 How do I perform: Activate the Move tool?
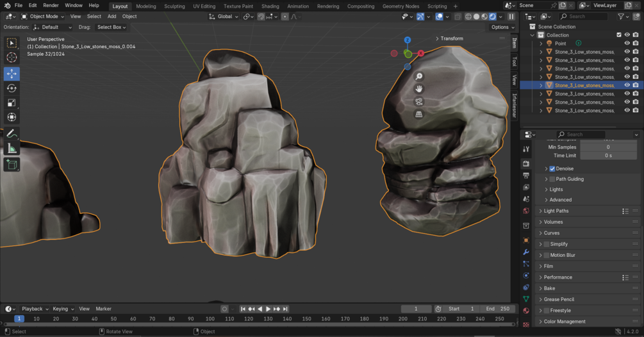[x=12, y=74]
